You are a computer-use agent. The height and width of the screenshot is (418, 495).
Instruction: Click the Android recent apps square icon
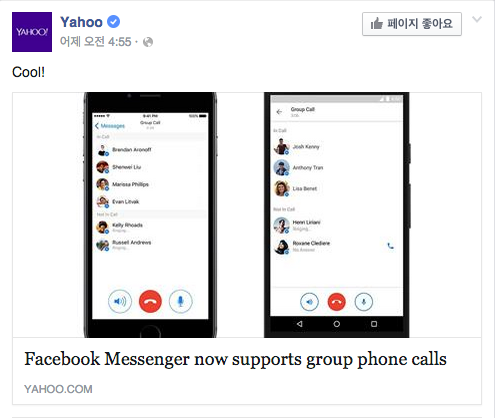374,324
